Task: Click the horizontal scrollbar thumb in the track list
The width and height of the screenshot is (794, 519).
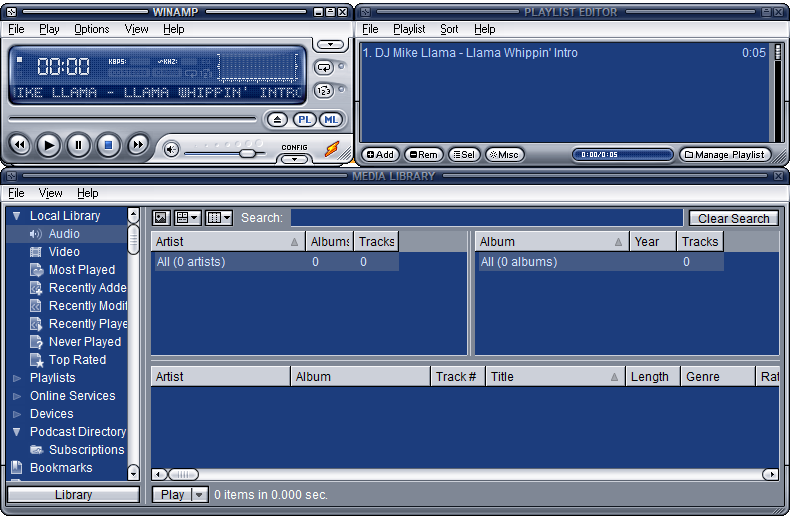Action: pyautogui.click(x=183, y=474)
